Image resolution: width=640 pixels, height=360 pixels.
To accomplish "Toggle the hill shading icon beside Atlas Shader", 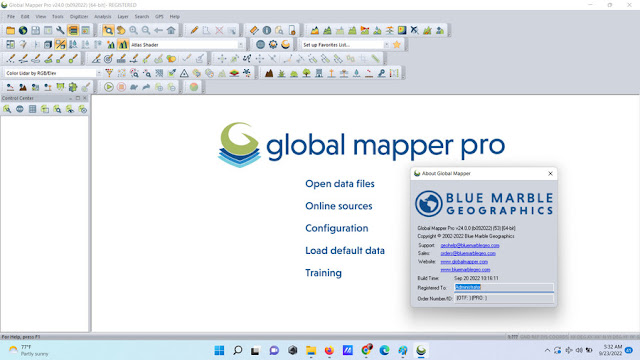I will click(123, 44).
